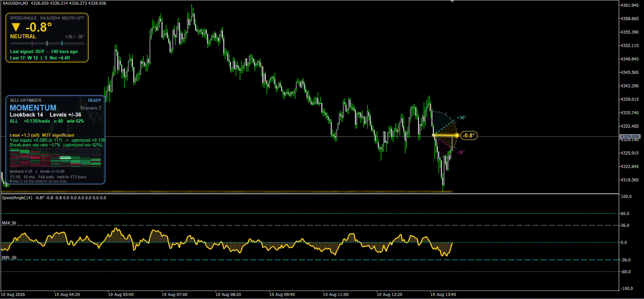Click the 'Last signal: BUY - 740 bars ago' line
644x299 pixels.
pyautogui.click(x=44, y=51)
